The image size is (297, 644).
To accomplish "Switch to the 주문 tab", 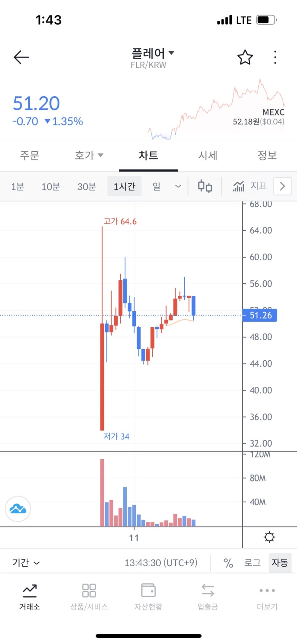I will click(x=30, y=155).
